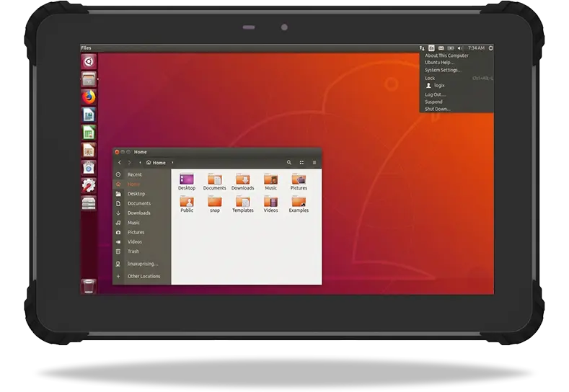Open Firefox from the launcher
This screenshot has width=569, height=392.
coord(89,97)
